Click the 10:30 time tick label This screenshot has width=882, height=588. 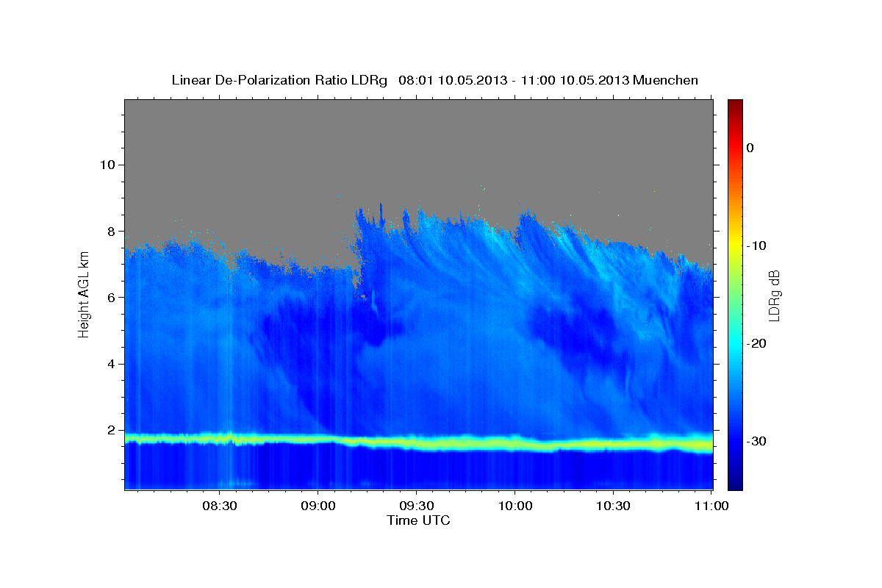point(613,506)
